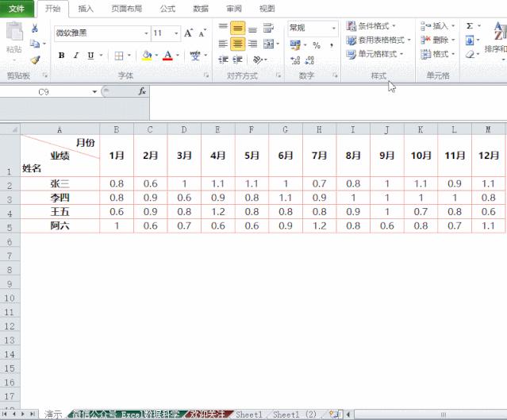This screenshot has height=420, width=507.
Task: Decrease decimal places
Action: tap(309, 60)
